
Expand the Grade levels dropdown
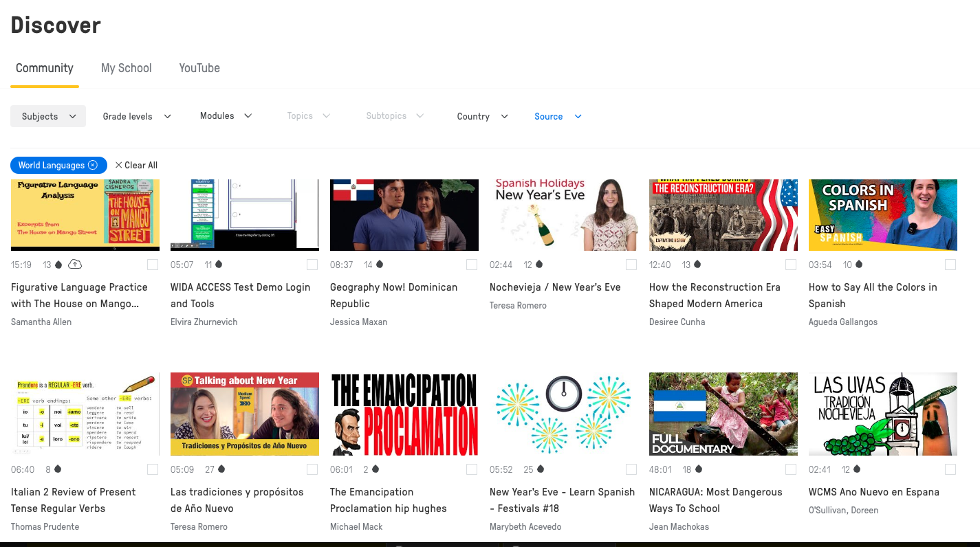pos(136,116)
